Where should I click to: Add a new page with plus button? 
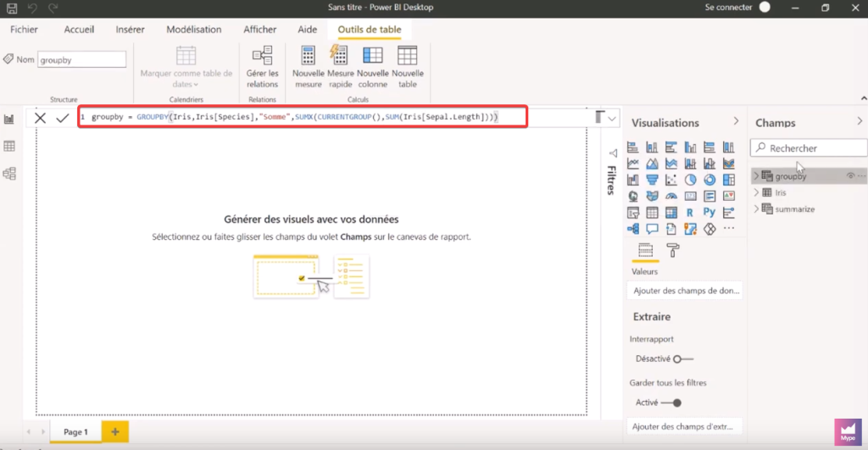click(x=115, y=431)
